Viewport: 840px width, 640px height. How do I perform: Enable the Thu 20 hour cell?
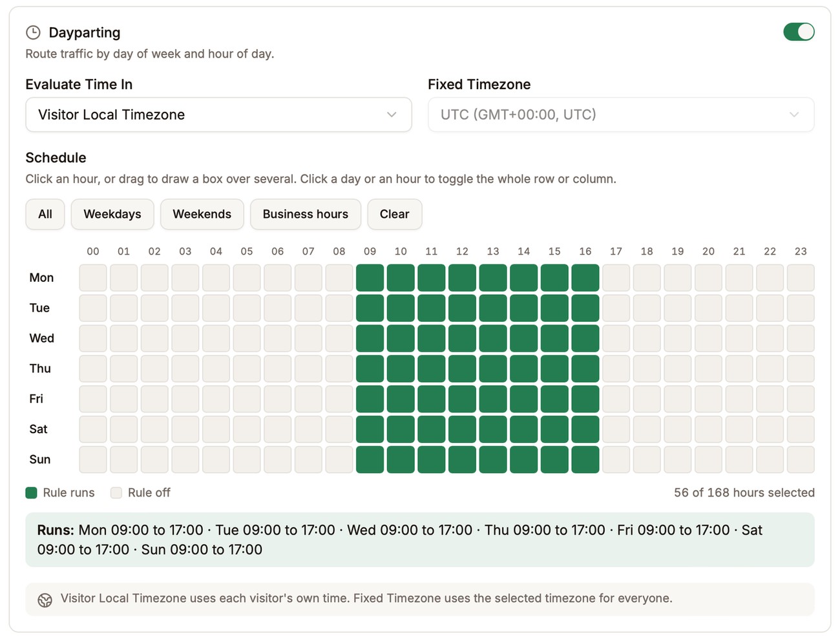(709, 368)
